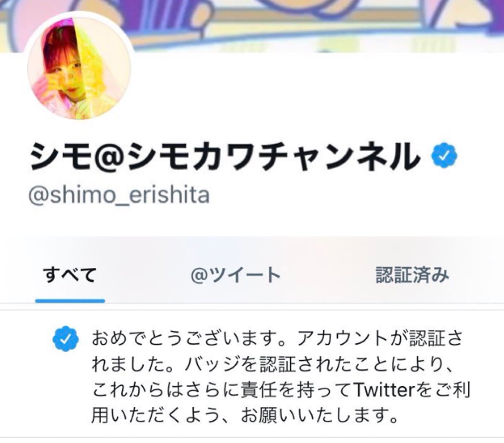This screenshot has height=443, width=504.
Task: Click the divider line above the notification
Action: [252, 310]
